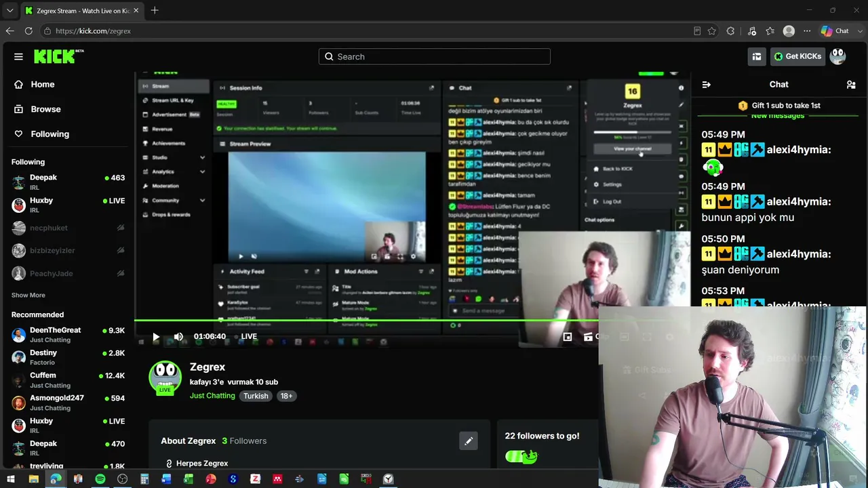The height and width of the screenshot is (488, 868).
Task: Click the stream progress bar
Action: (x=366, y=321)
